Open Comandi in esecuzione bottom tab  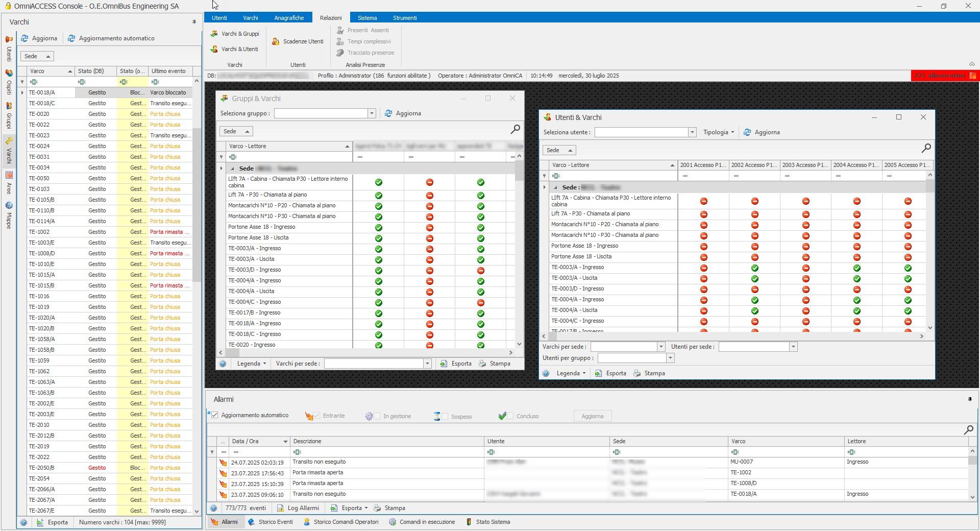pos(422,522)
